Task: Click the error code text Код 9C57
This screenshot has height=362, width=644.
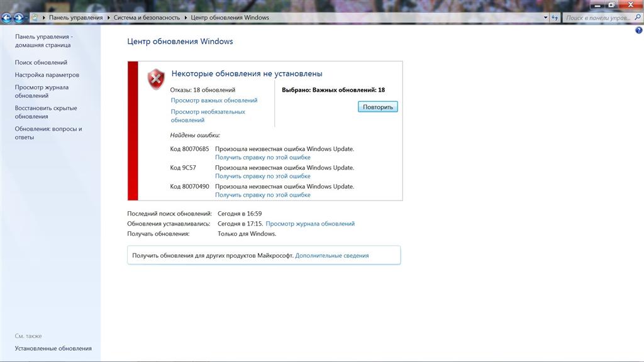Action: click(183, 167)
